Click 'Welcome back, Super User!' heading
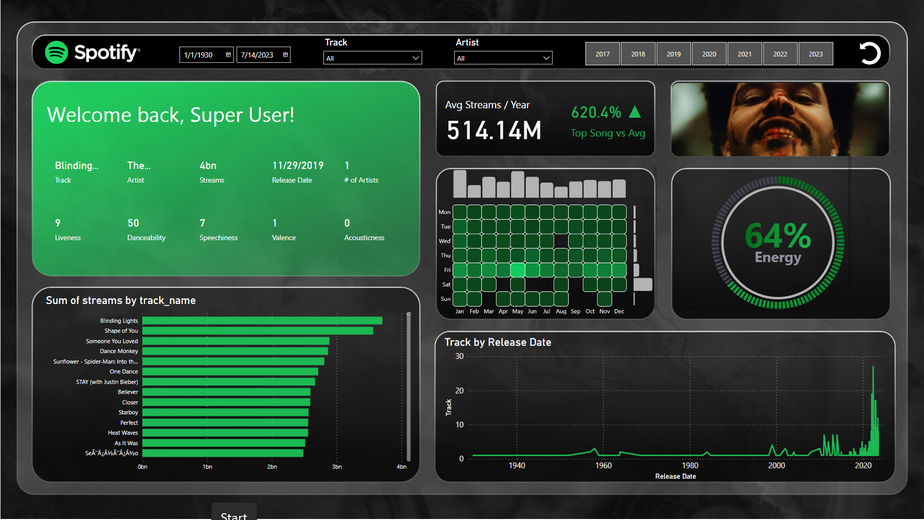924x520 pixels. [170, 115]
